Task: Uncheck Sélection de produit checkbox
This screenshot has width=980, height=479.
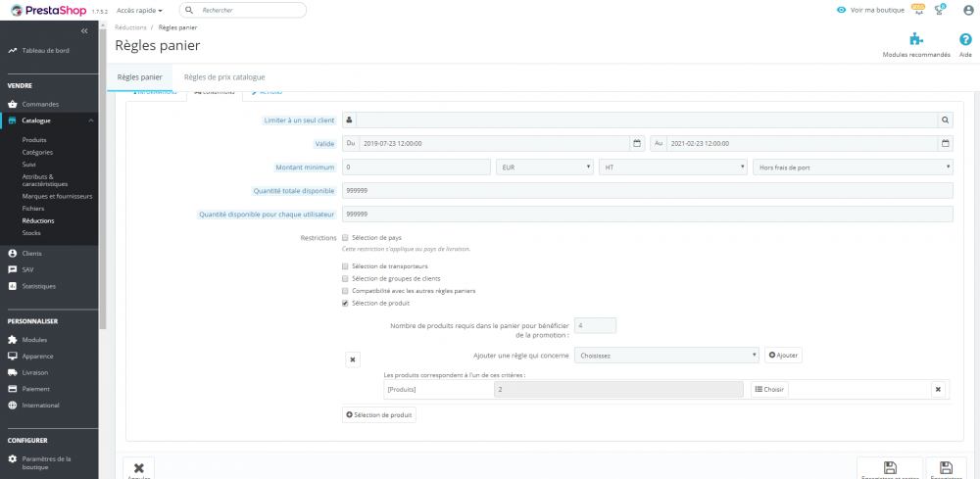Action: coord(345,304)
